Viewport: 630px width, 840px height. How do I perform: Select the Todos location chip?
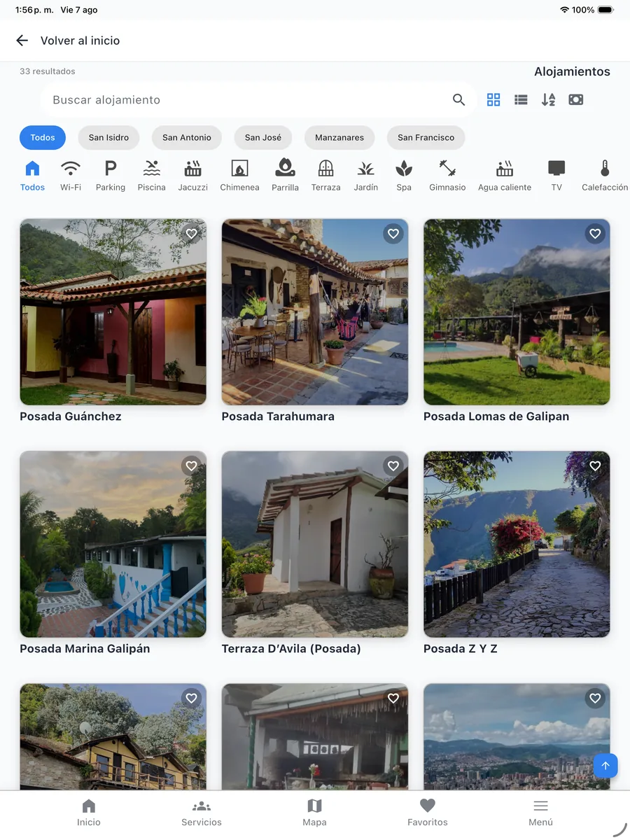click(43, 138)
